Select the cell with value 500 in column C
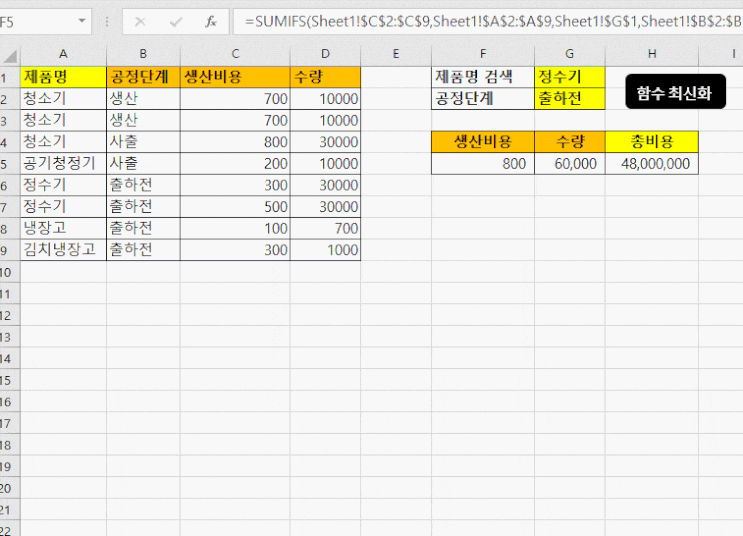 point(235,207)
